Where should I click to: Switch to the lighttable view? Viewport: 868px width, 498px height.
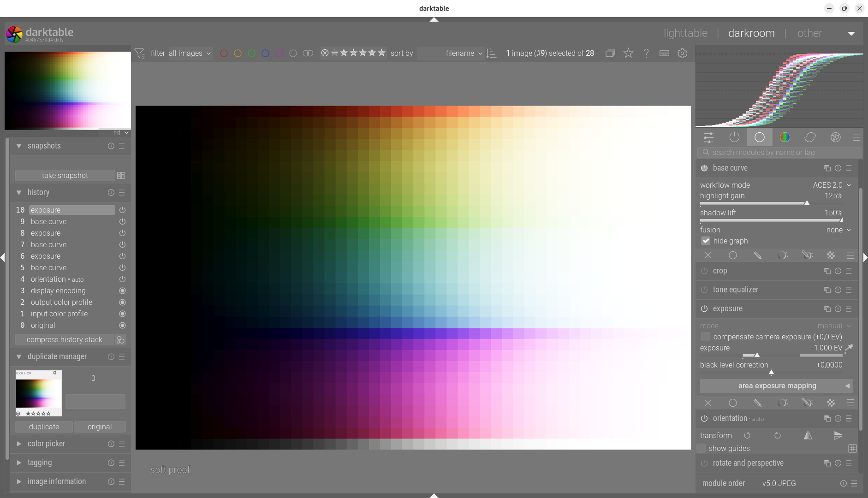pos(685,33)
